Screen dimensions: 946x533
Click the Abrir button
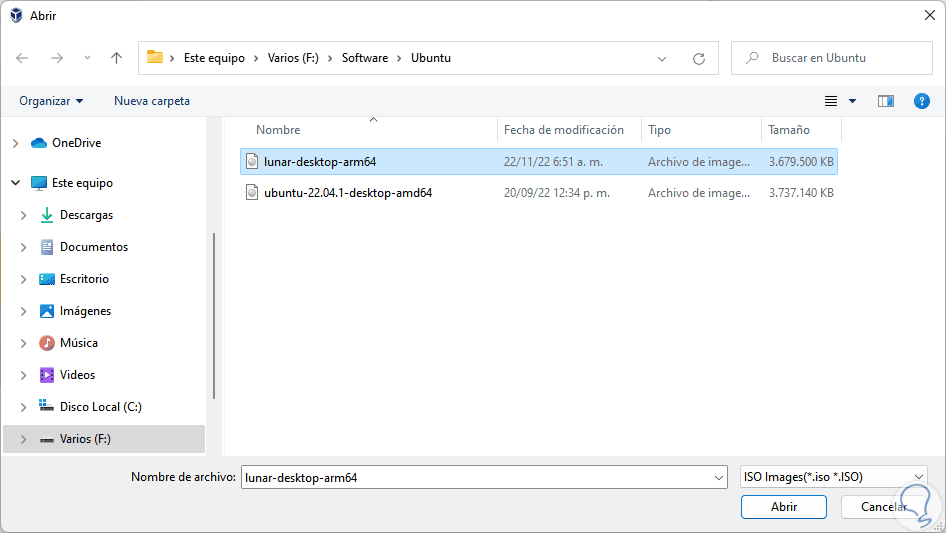784,507
